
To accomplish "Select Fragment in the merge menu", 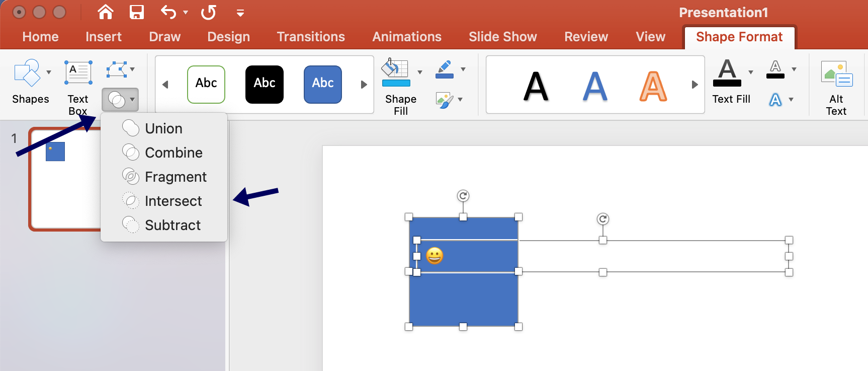I will (164, 177).
